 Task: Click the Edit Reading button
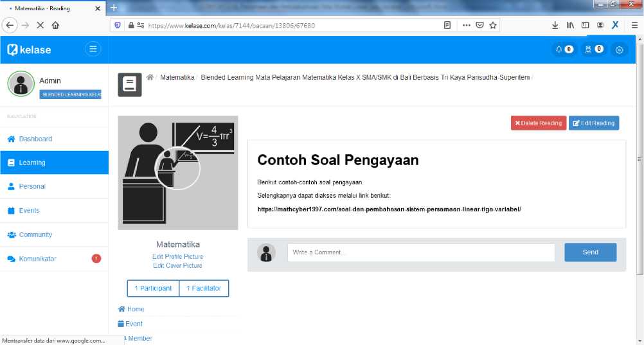[594, 123]
